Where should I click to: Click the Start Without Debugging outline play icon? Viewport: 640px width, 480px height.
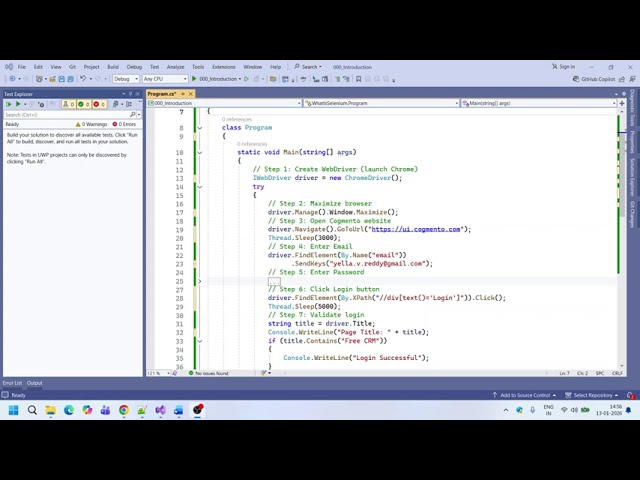247,79
